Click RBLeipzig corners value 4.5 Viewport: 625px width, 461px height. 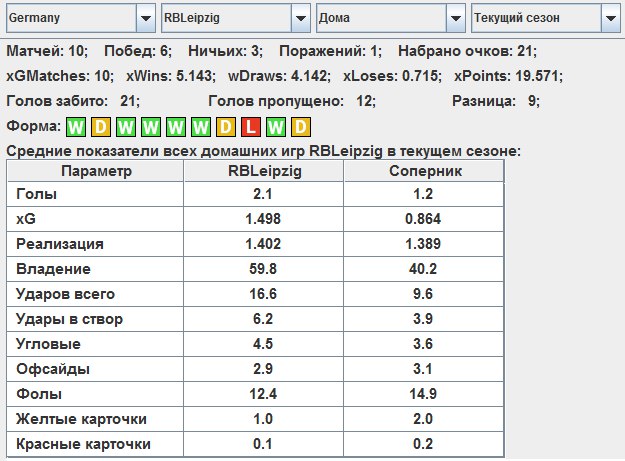coord(263,344)
